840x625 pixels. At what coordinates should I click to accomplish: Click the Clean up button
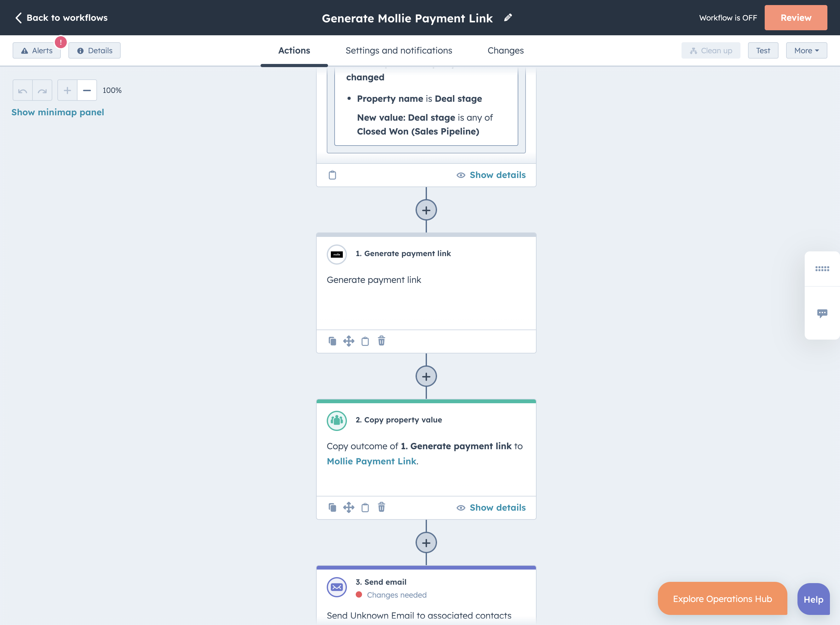click(x=711, y=50)
